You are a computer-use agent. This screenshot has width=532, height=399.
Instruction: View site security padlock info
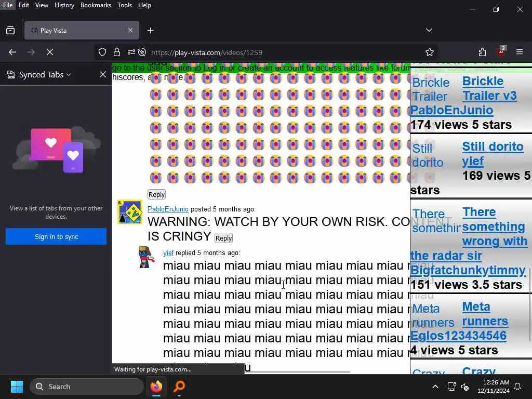click(117, 52)
